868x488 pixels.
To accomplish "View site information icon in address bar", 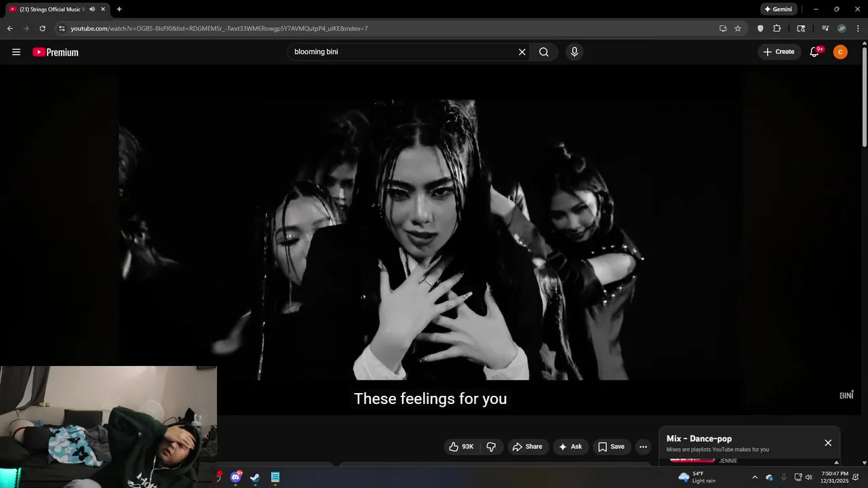I will (62, 28).
